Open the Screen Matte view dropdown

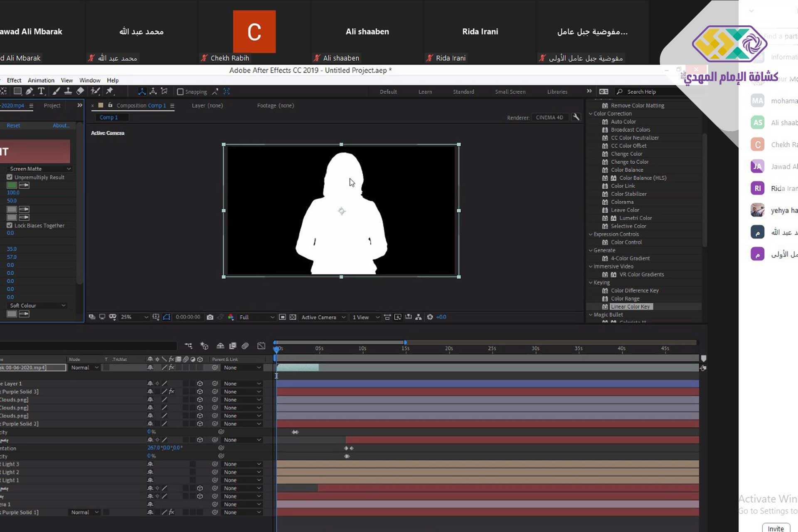pyautogui.click(x=39, y=169)
